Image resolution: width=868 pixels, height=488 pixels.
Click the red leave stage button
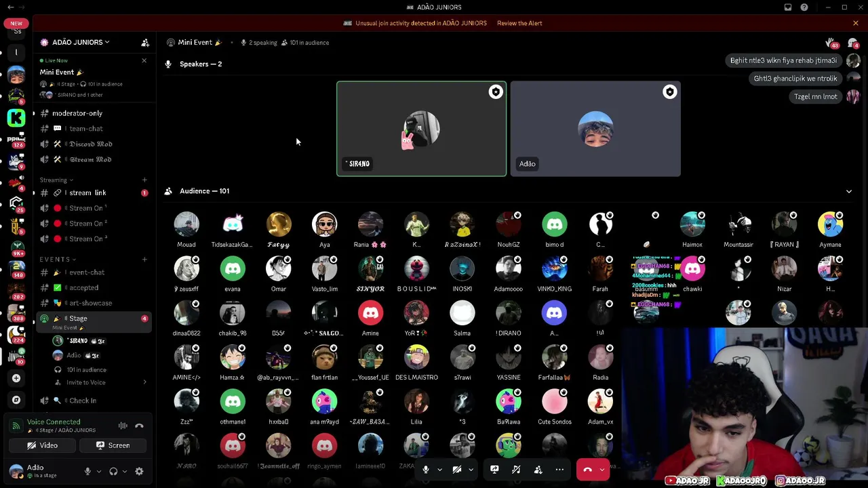point(587,469)
